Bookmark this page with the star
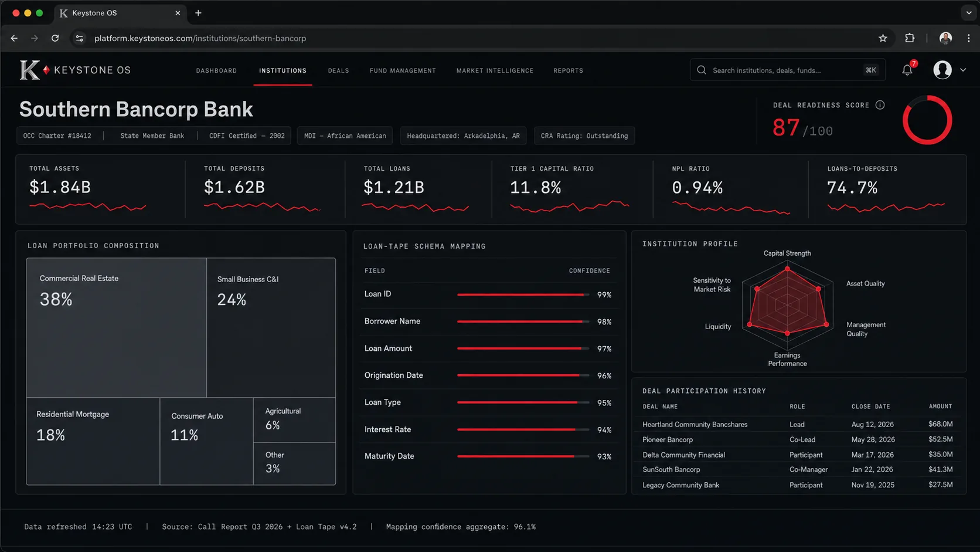Image resolution: width=980 pixels, height=552 pixels. [x=883, y=38]
